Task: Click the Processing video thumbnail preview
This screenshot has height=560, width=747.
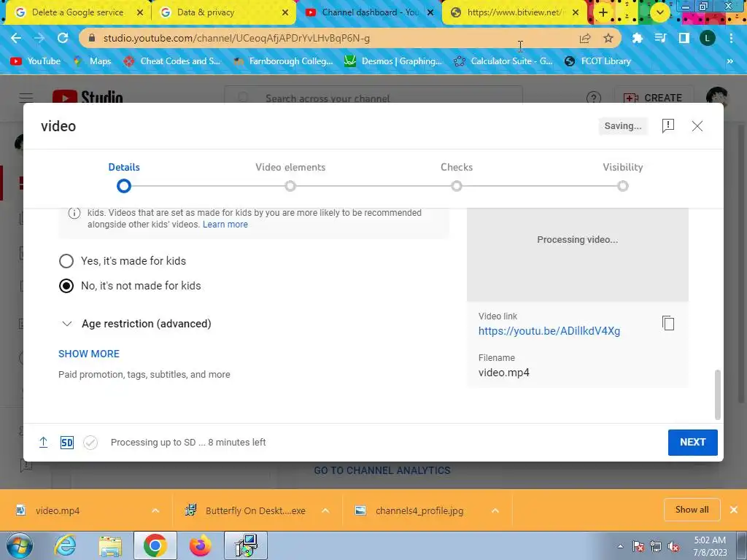Action: pyautogui.click(x=578, y=254)
